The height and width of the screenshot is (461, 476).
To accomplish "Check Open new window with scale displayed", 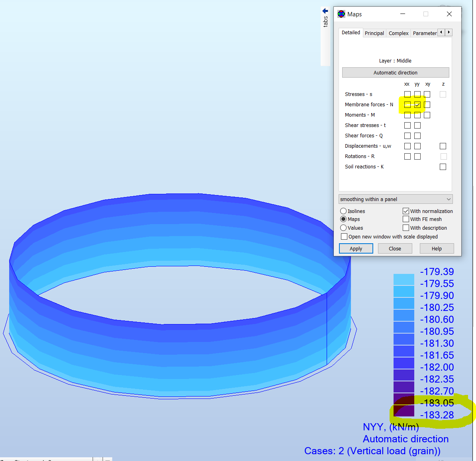I will click(x=344, y=236).
